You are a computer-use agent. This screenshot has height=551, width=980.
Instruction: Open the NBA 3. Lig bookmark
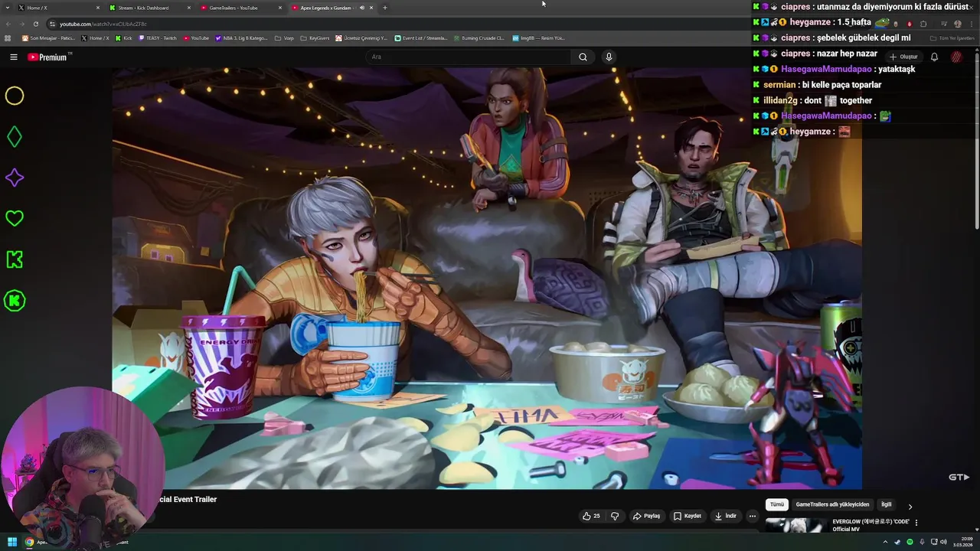tap(242, 37)
